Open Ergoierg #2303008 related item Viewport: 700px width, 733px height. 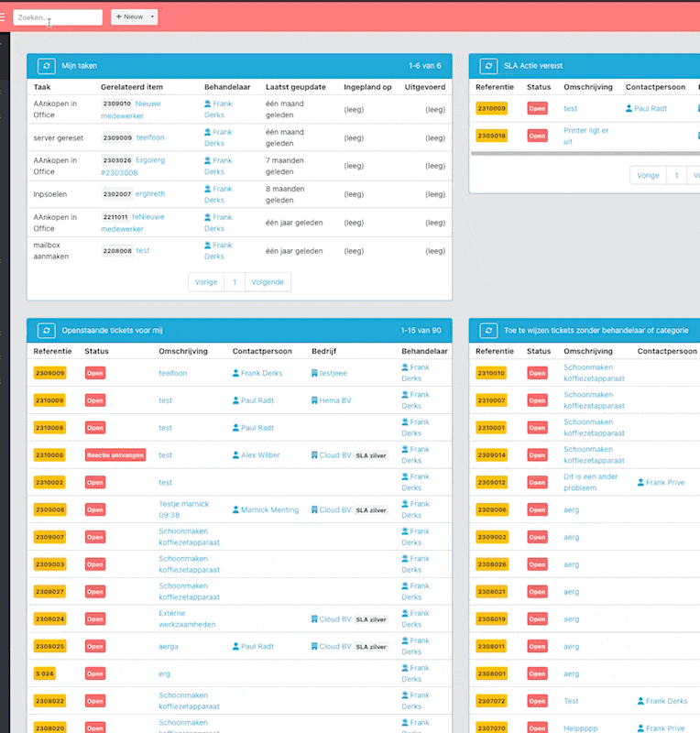click(133, 167)
